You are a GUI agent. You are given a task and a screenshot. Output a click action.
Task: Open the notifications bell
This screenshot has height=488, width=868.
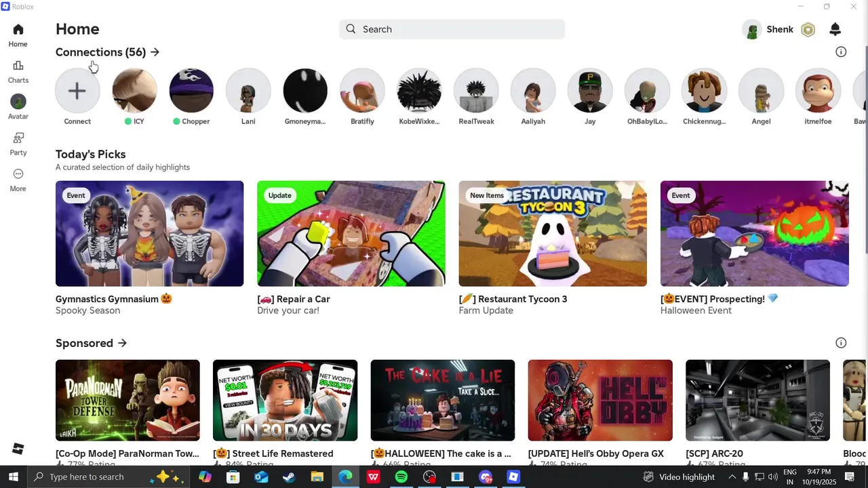pos(835,29)
